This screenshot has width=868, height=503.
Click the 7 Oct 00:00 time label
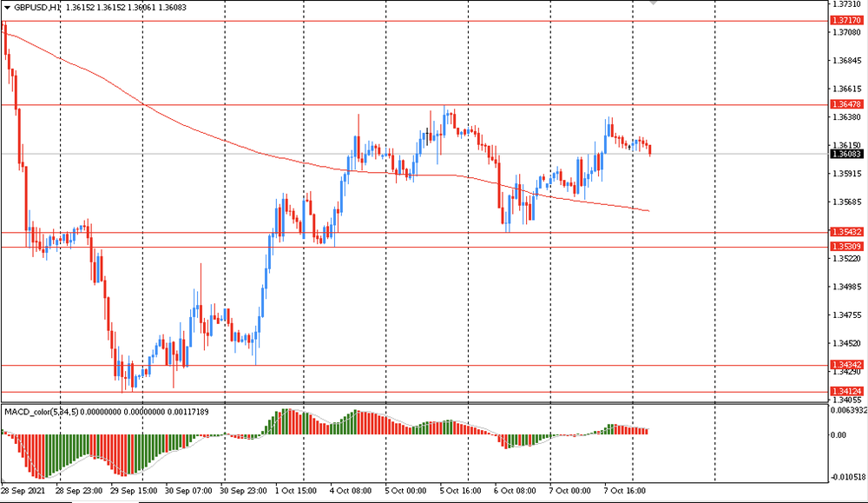569,491
